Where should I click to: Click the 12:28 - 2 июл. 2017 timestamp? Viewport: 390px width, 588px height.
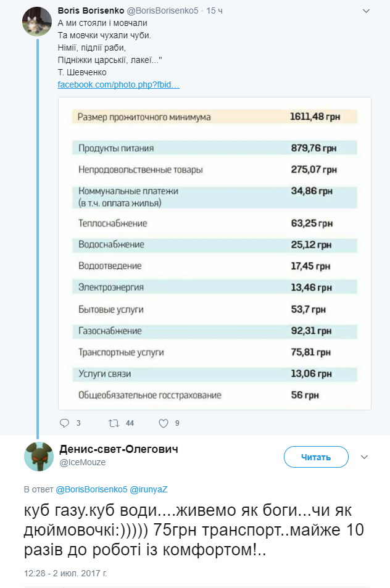pyautogui.click(x=65, y=573)
